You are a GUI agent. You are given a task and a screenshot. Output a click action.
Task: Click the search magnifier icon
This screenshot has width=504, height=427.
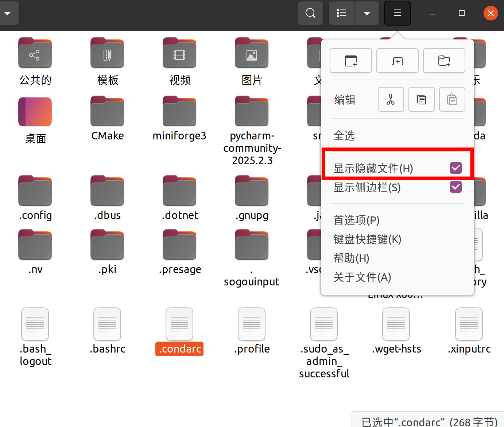(x=311, y=13)
